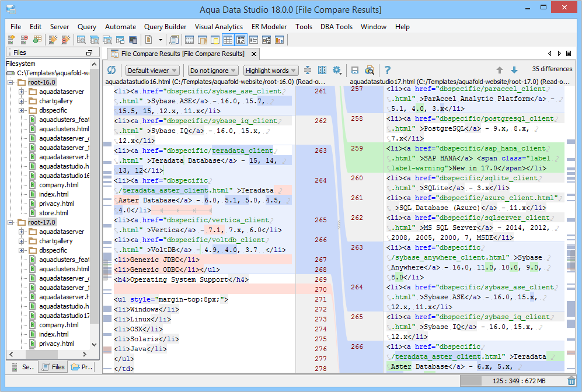Click the save icon in compare toolbar
The height and width of the screenshot is (392, 582).
pos(354,71)
